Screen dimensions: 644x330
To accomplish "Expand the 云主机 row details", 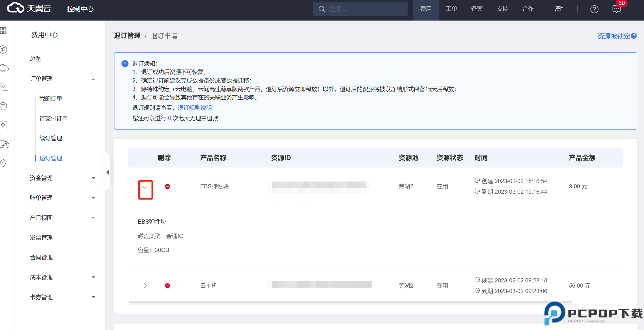I will click(145, 286).
